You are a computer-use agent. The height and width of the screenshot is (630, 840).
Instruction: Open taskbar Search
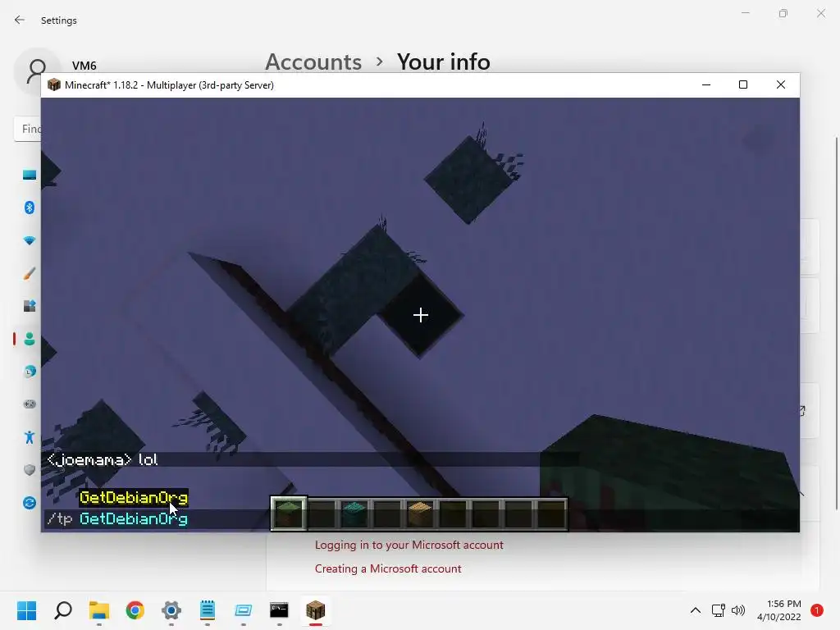pyautogui.click(x=63, y=610)
